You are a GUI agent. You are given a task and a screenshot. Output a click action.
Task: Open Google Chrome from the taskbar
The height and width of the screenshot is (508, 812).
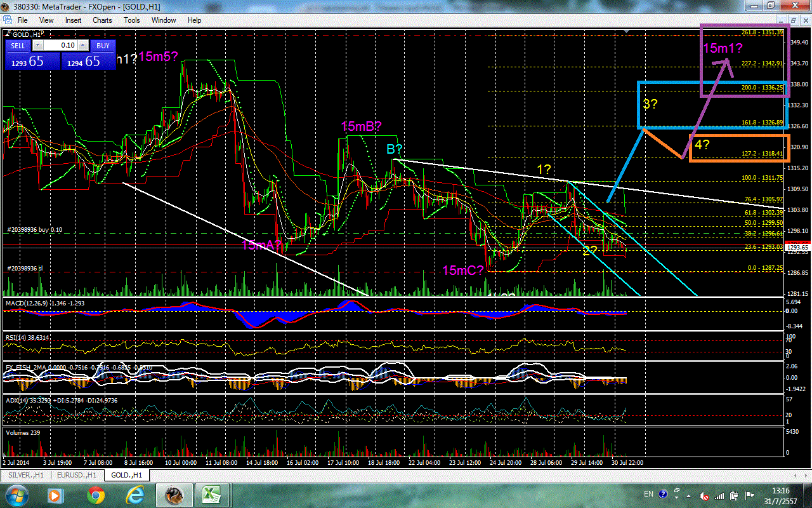click(x=96, y=495)
